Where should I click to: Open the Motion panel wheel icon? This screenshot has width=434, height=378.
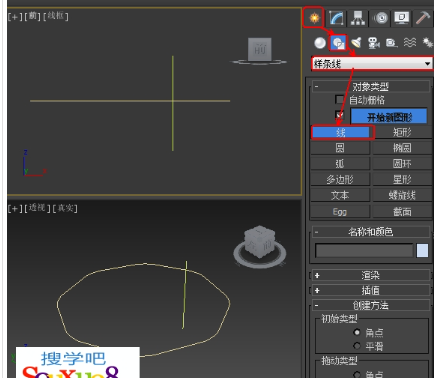pos(380,18)
